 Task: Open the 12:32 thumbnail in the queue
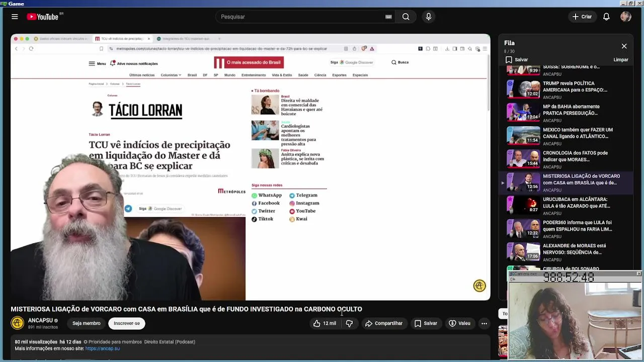(x=523, y=228)
